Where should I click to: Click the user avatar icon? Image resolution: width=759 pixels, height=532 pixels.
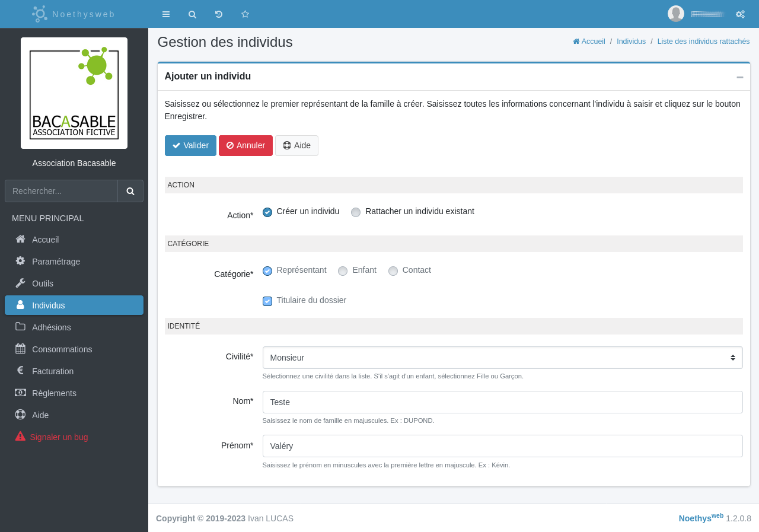click(675, 14)
